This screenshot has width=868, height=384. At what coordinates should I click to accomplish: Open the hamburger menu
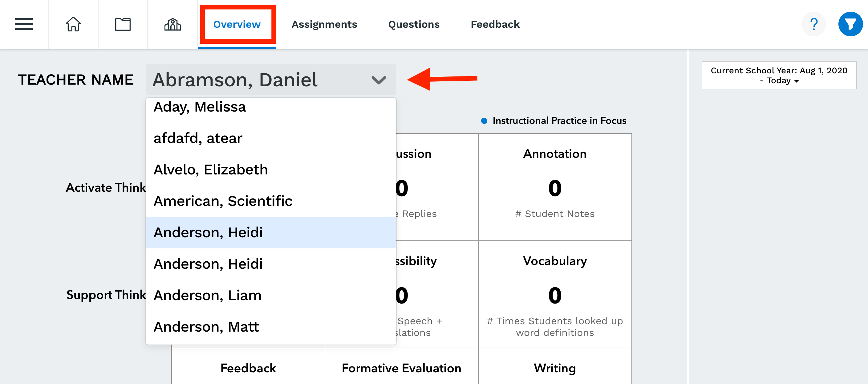(24, 24)
